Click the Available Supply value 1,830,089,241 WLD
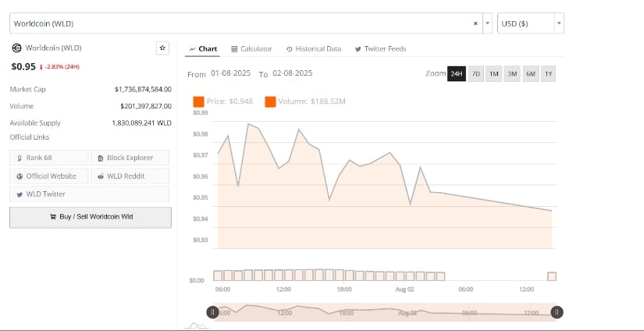 click(142, 123)
